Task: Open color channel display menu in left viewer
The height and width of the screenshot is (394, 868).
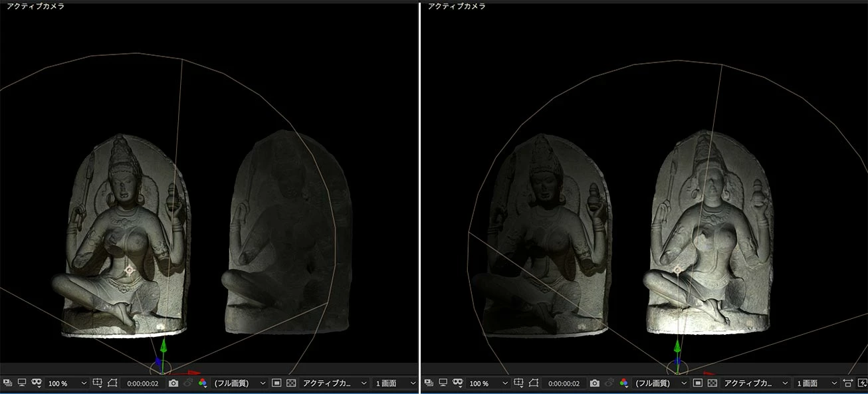Action: [203, 383]
